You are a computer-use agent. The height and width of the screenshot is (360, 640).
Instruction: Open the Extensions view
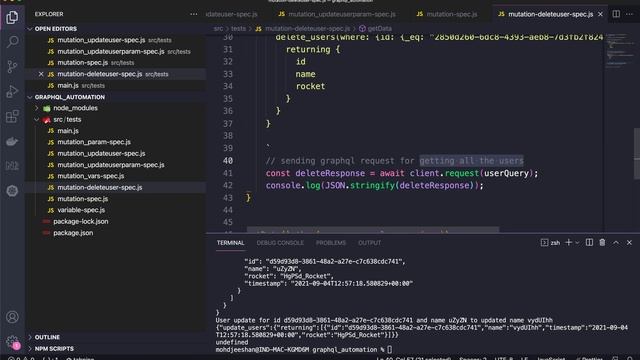12,116
